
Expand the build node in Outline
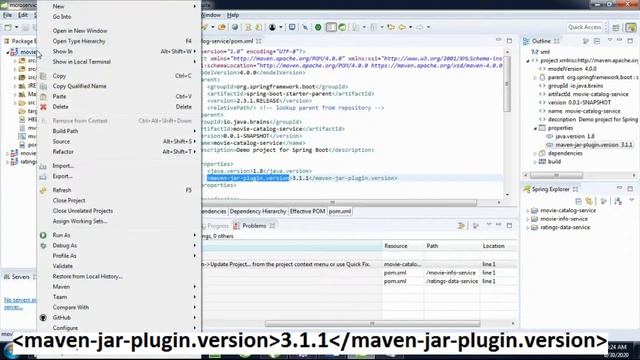[x=535, y=162]
